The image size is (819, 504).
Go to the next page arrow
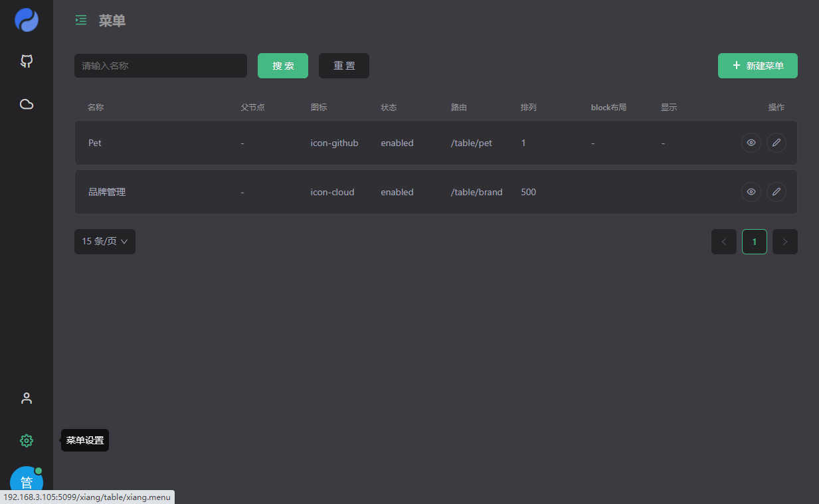(784, 242)
